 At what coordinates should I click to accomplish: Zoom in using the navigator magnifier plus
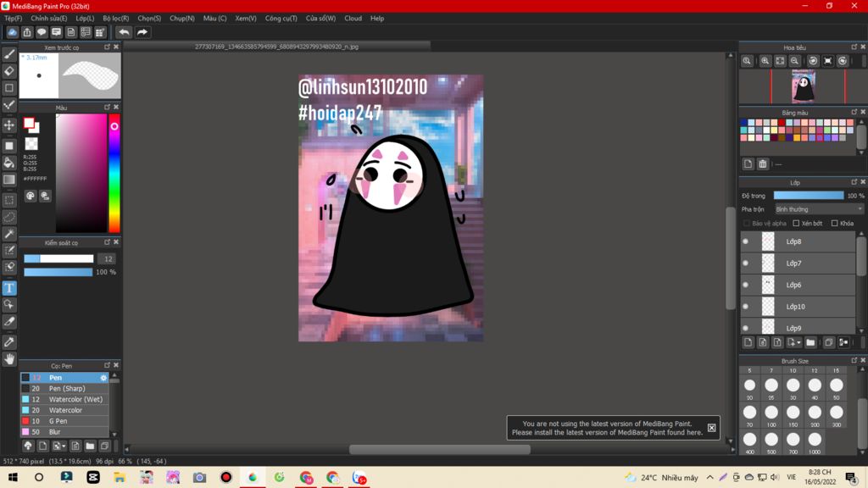click(x=765, y=61)
